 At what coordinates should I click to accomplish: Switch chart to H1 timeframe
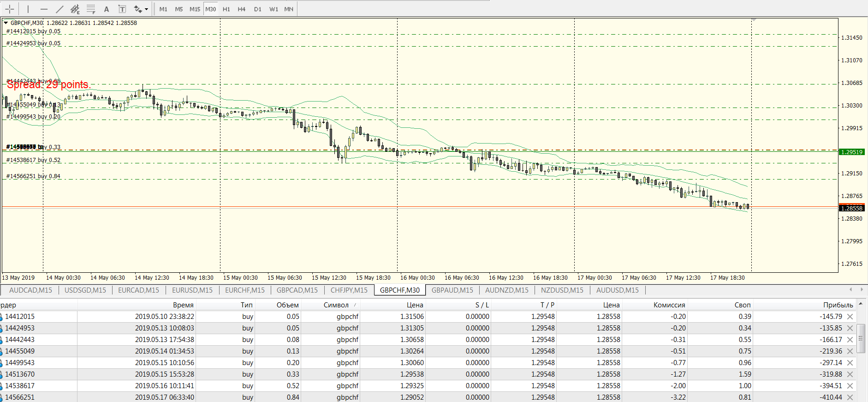(226, 9)
